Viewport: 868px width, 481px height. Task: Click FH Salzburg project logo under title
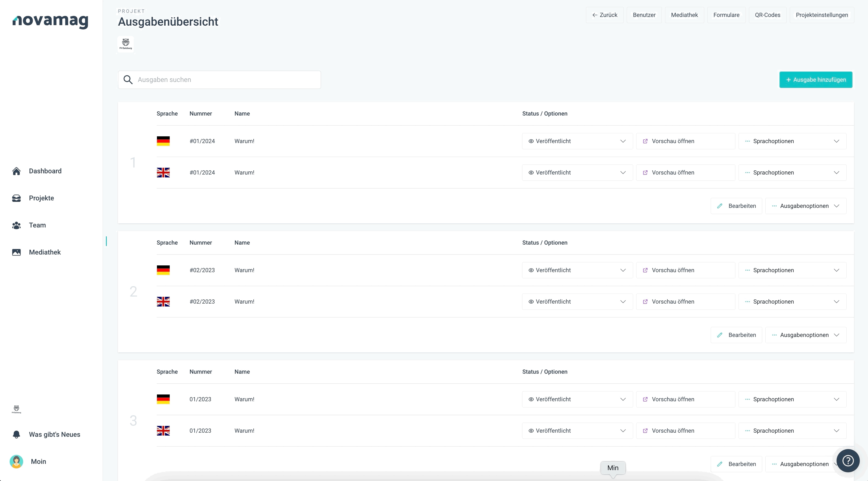point(126,44)
